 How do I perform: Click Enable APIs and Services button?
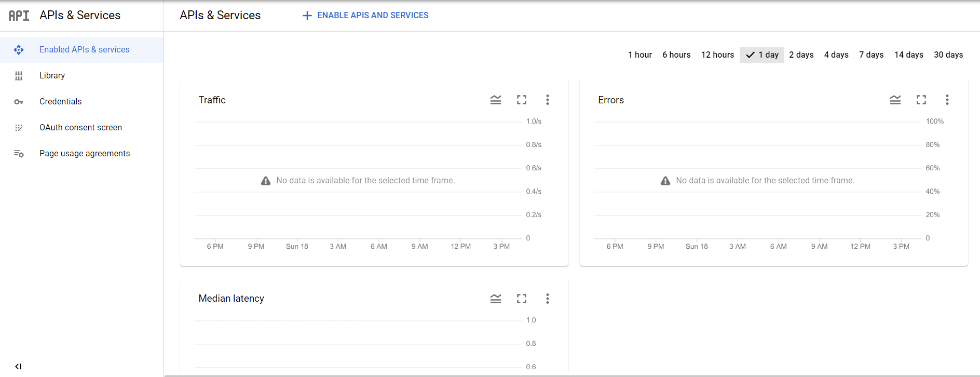[x=365, y=16]
